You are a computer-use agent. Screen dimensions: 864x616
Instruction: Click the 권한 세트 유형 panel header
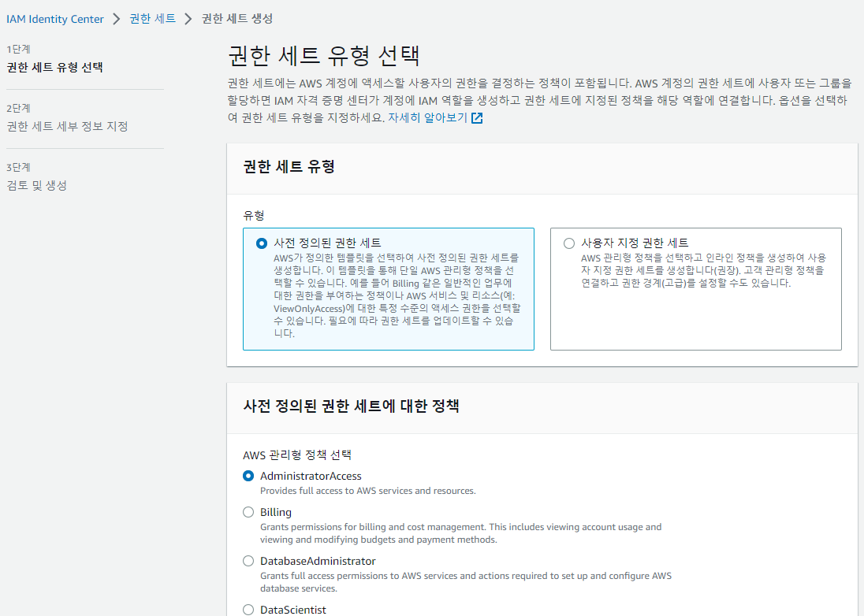pyautogui.click(x=289, y=167)
